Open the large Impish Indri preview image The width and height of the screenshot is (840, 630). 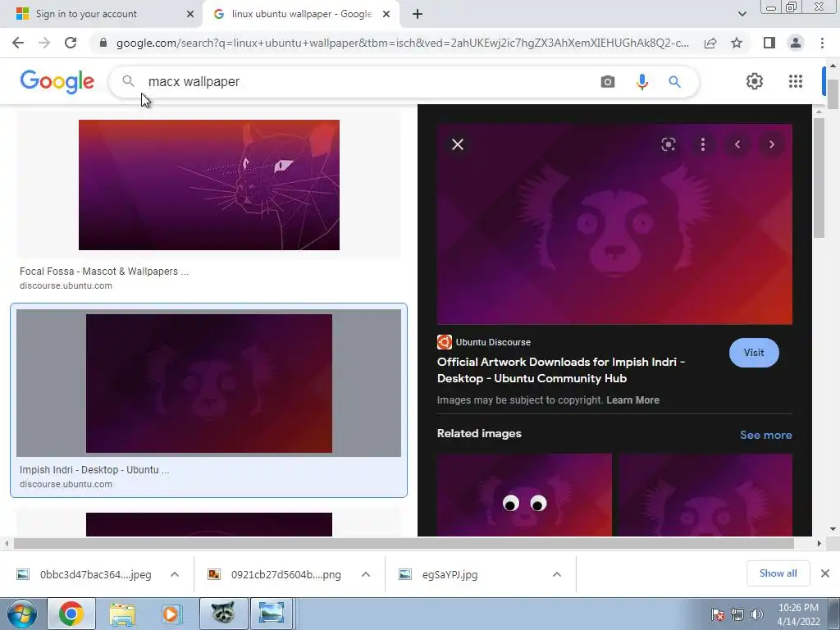[x=614, y=224]
